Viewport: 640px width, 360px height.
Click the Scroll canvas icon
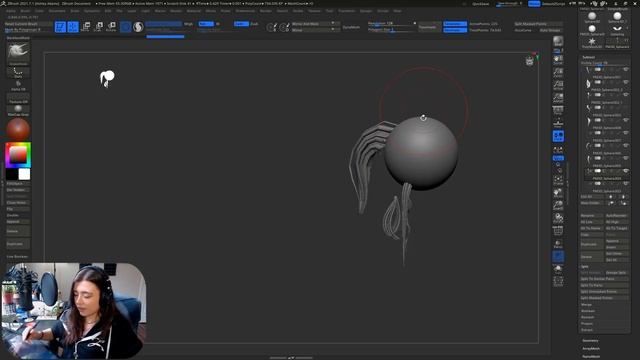pyautogui.click(x=558, y=60)
